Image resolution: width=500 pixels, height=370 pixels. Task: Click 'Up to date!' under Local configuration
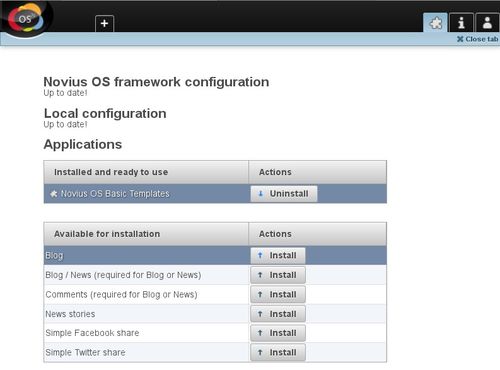(65, 124)
